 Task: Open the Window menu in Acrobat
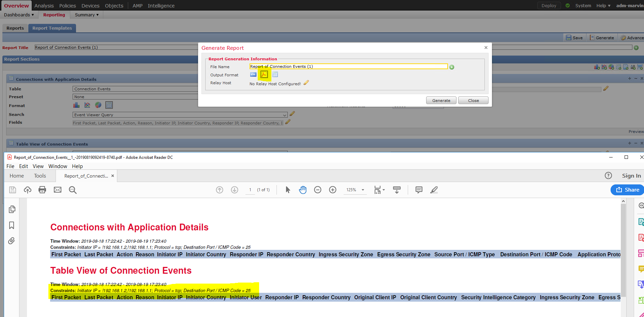point(57,166)
